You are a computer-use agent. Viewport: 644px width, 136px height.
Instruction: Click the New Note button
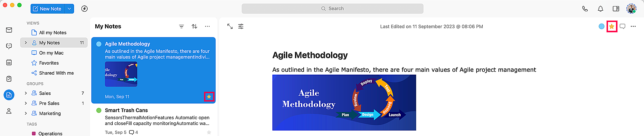pos(48,9)
